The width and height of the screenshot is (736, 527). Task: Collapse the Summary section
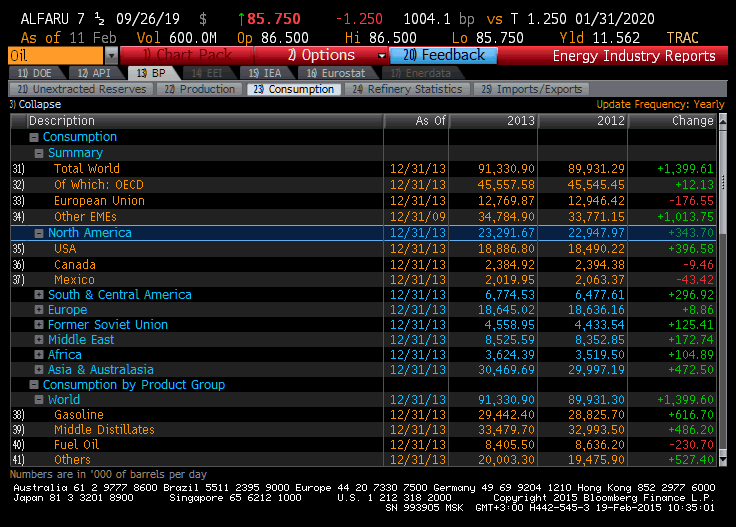point(39,153)
